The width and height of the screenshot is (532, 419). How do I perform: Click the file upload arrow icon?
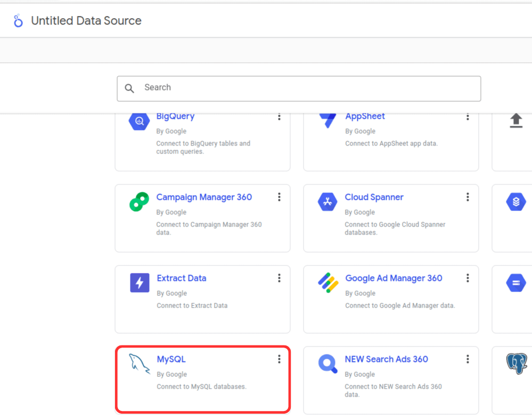tap(516, 121)
